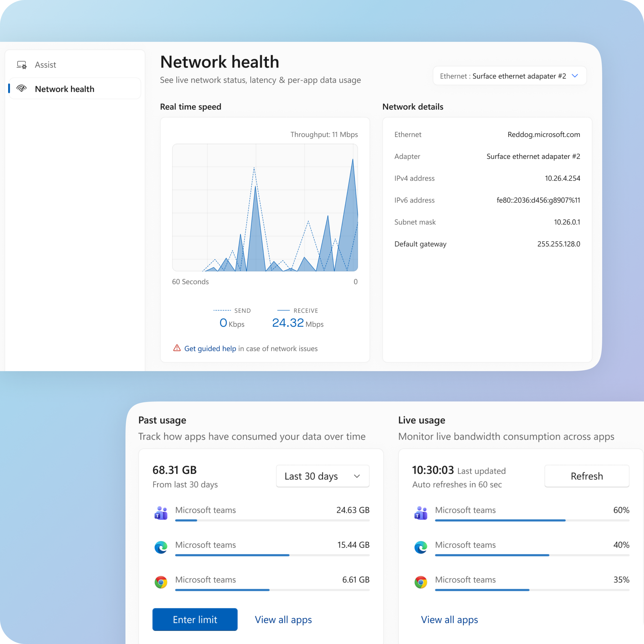
Task: Click the Throughput: 11 Mbps label
Action: [x=324, y=135]
